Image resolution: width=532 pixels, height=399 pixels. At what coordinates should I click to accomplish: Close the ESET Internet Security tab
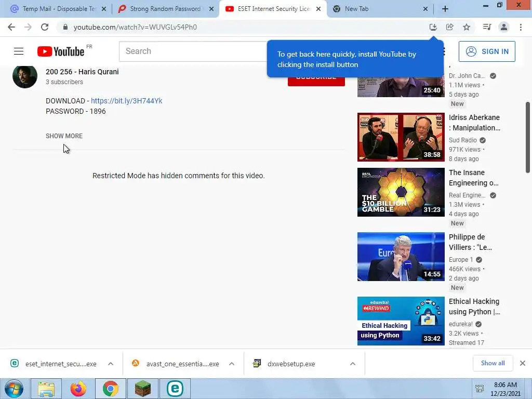click(x=318, y=9)
